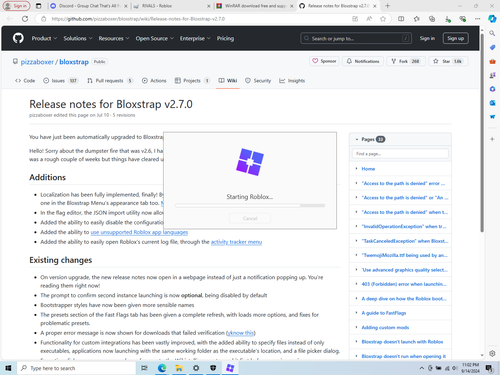The image size is (500, 375).
Task: Open '403 (Forbidden) error when launching' page
Action: 404,284
